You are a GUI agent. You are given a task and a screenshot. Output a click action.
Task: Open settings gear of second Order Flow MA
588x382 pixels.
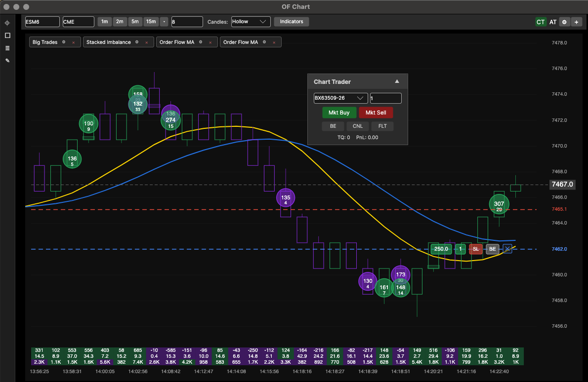(264, 42)
